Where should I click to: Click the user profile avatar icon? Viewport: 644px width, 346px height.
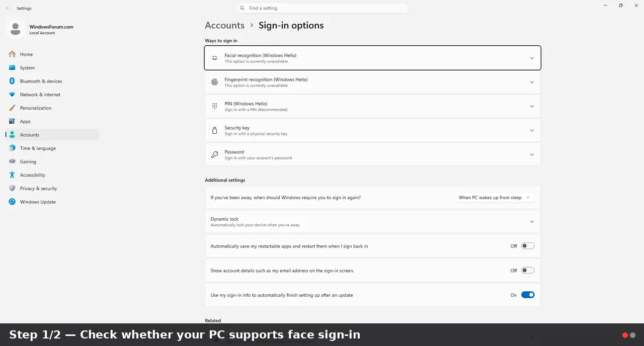tap(15, 29)
